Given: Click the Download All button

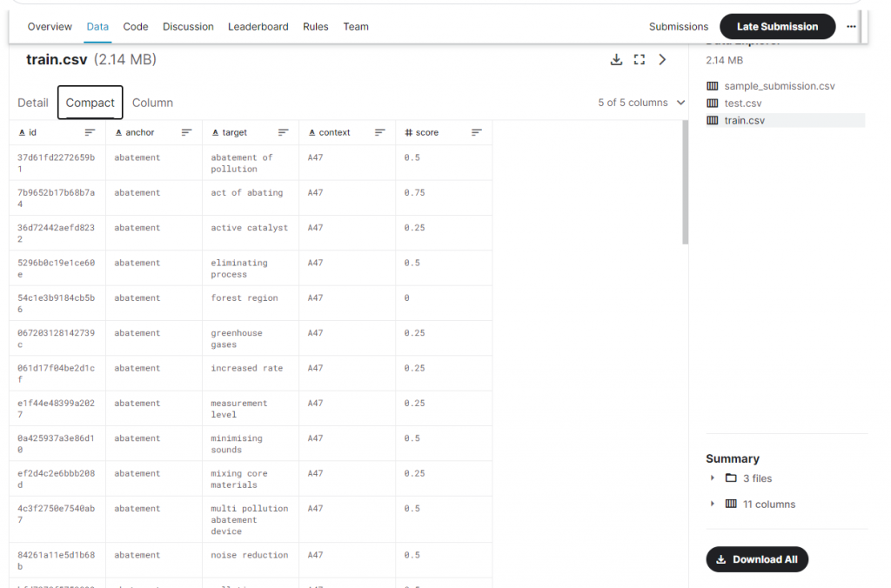Looking at the screenshot, I should [x=757, y=559].
